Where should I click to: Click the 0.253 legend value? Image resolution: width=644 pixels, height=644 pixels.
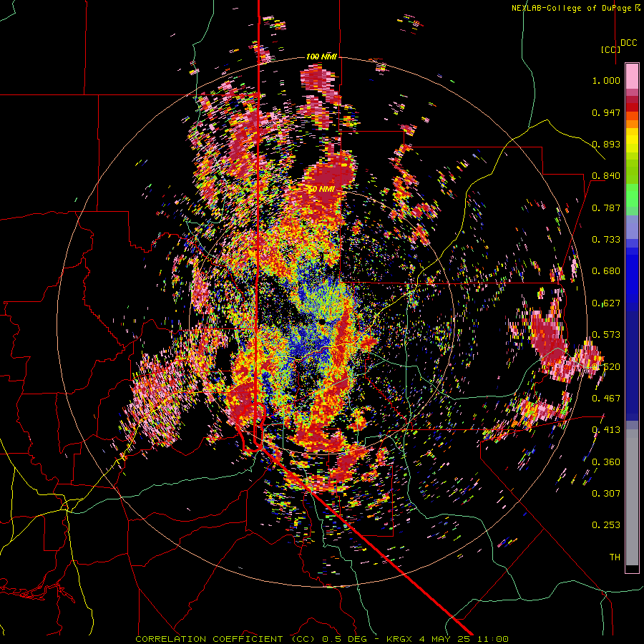click(x=606, y=525)
